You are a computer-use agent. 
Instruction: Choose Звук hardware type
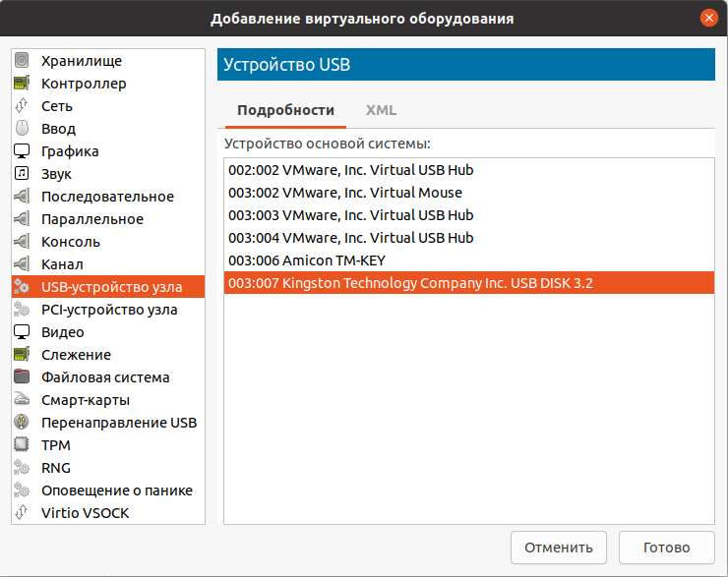click(108, 173)
